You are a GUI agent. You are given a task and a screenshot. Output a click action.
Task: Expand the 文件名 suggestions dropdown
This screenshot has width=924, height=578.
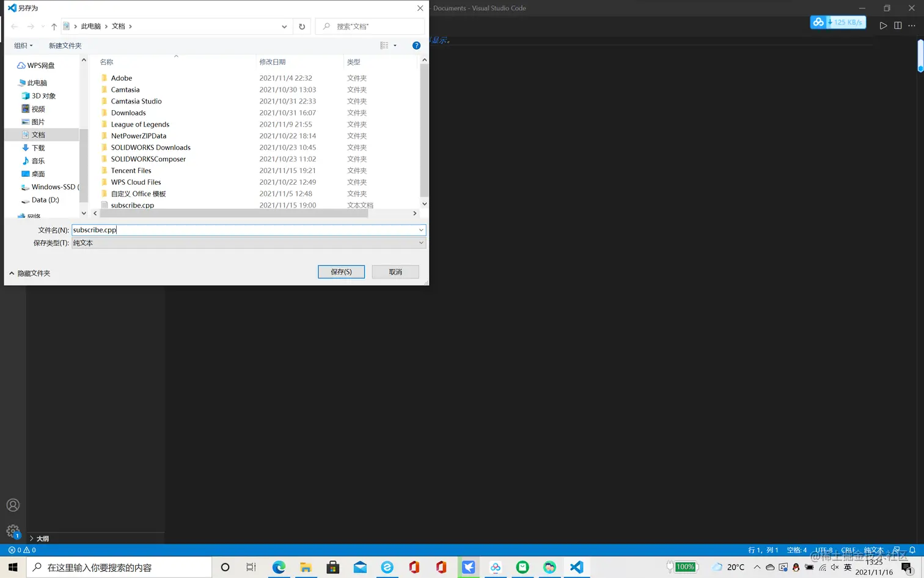[x=421, y=230]
